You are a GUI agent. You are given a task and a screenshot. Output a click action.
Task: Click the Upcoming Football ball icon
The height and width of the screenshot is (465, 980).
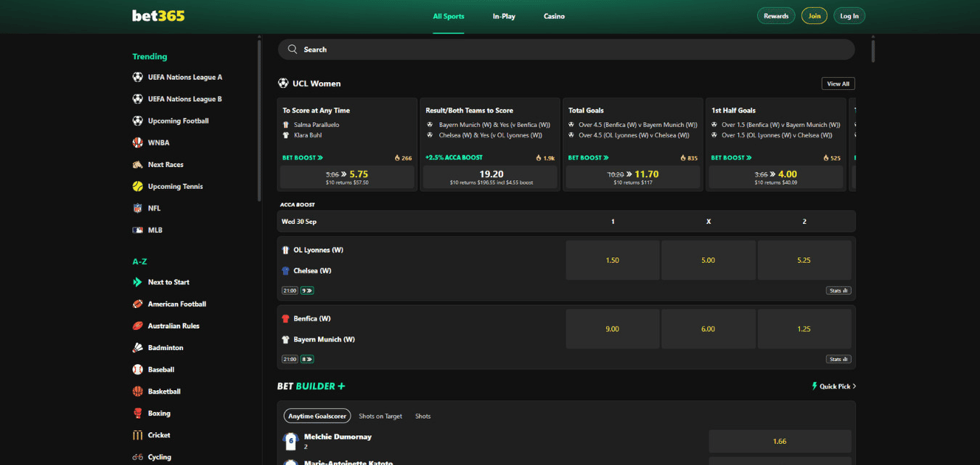point(137,121)
